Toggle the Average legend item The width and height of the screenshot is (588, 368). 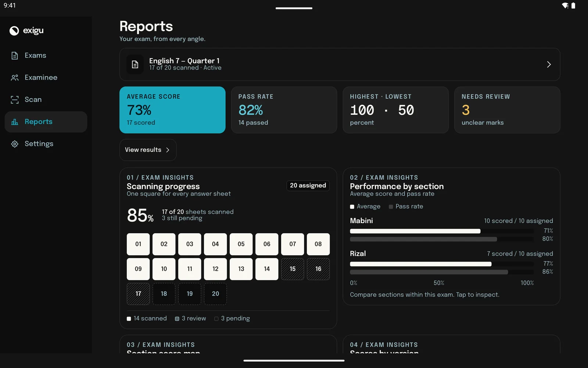(365, 206)
